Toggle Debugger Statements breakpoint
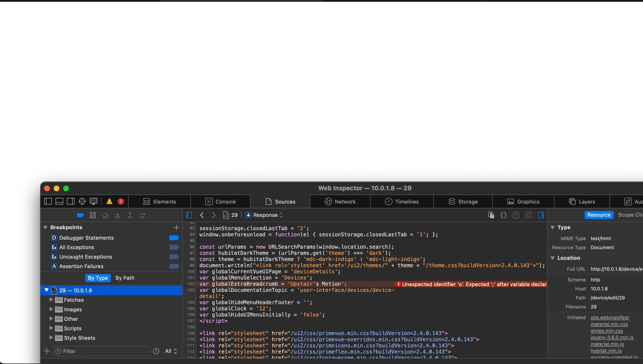The width and height of the screenshot is (643, 364). point(174,238)
